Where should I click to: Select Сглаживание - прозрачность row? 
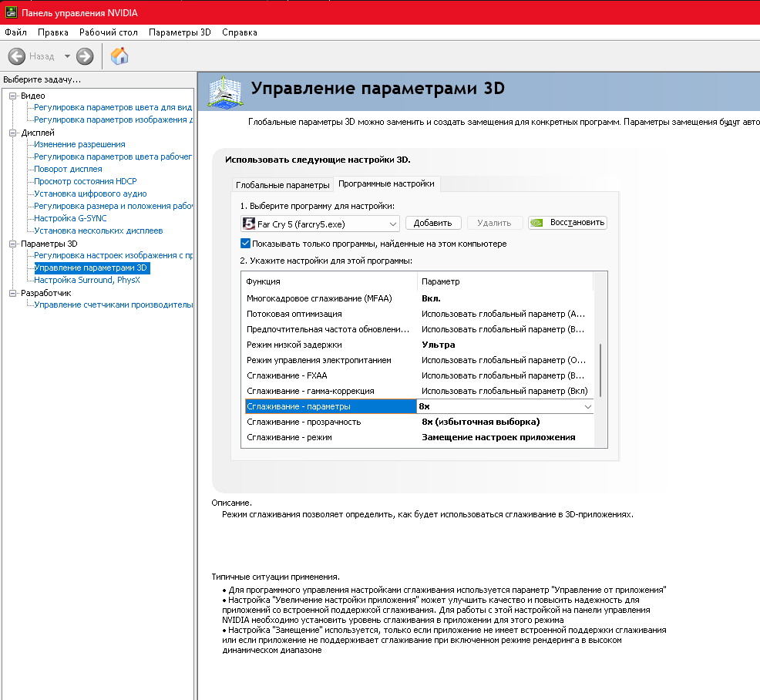click(x=419, y=422)
